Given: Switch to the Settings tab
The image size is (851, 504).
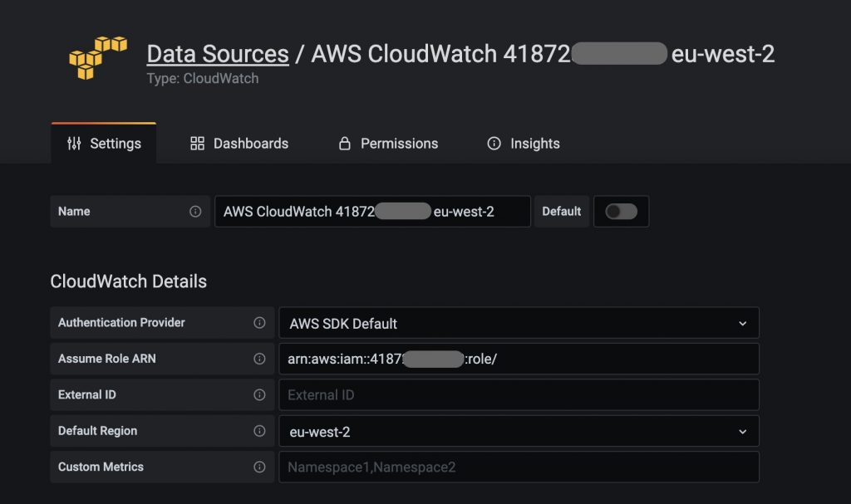Looking at the screenshot, I should pyautogui.click(x=104, y=143).
